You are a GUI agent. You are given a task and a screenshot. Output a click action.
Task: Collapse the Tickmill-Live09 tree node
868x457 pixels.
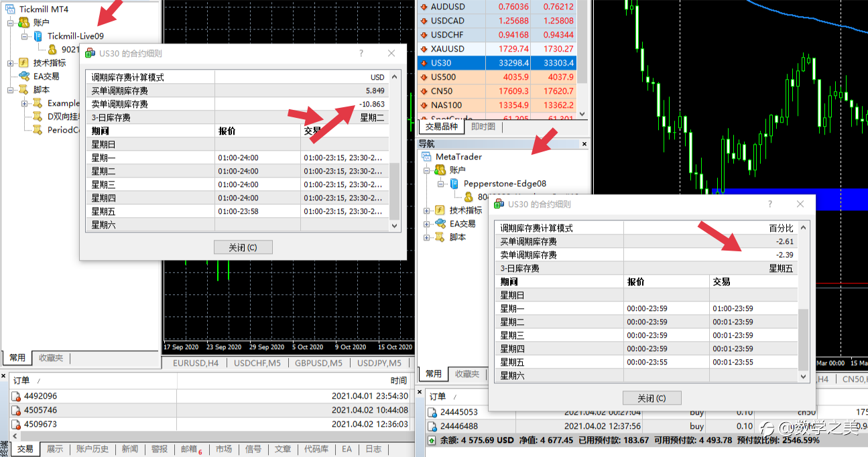[25, 36]
